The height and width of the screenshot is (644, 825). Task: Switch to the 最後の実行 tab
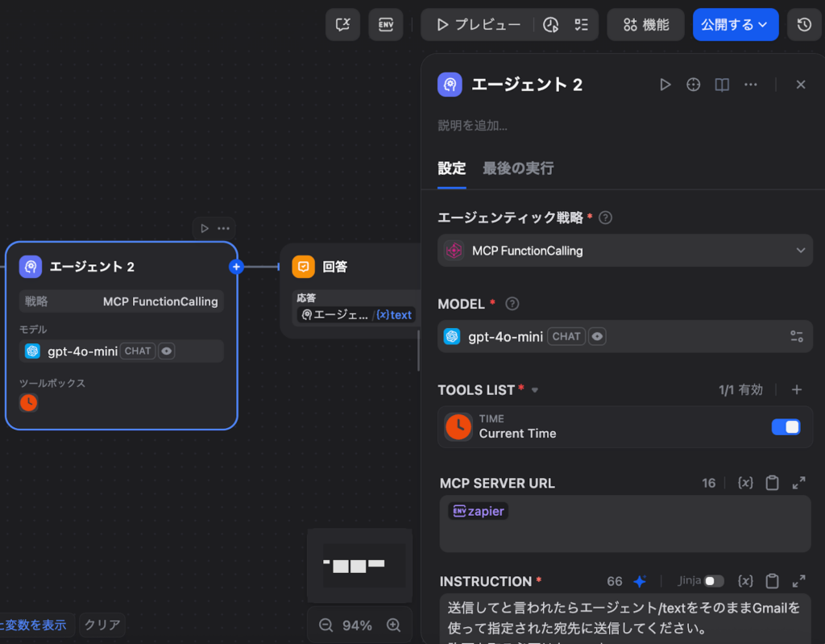[x=517, y=168]
